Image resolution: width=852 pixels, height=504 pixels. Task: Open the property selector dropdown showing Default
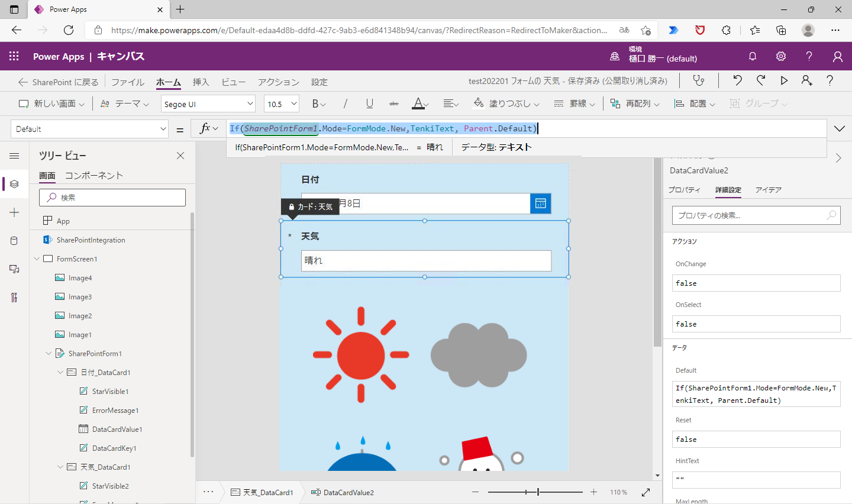point(90,129)
